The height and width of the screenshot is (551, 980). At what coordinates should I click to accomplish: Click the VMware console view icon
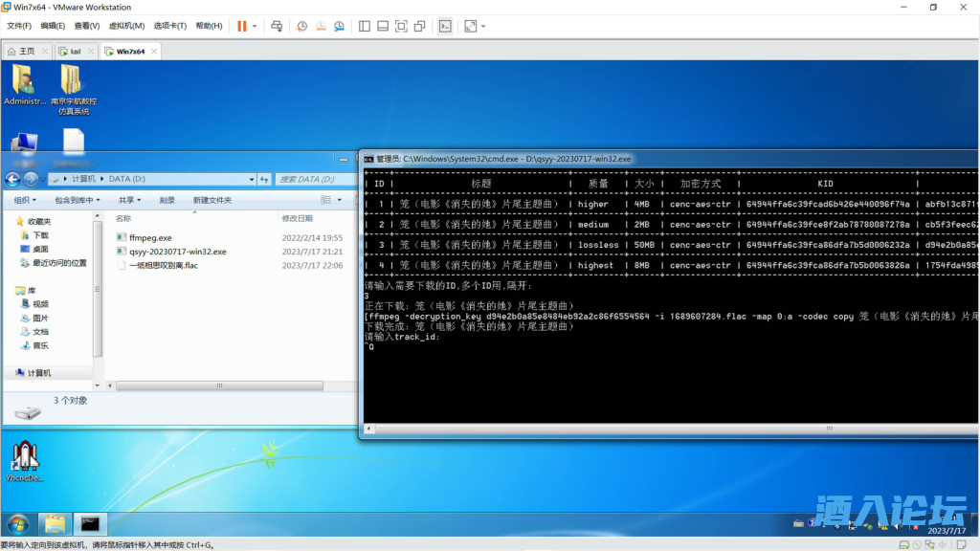pos(445,26)
